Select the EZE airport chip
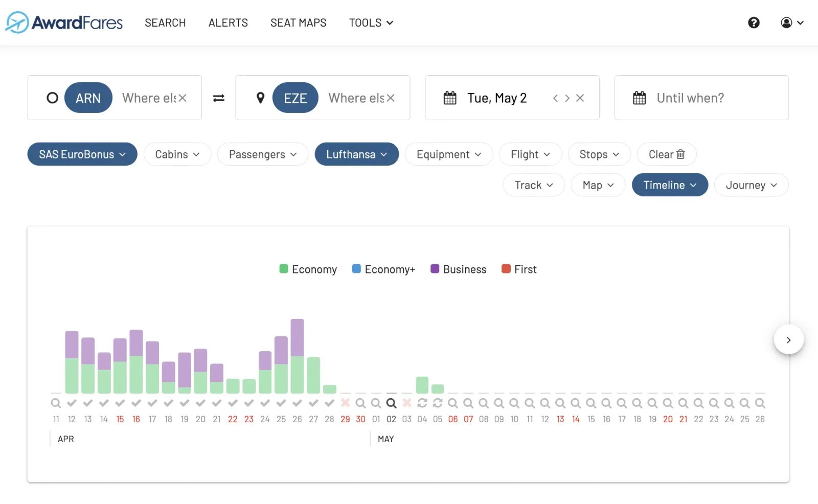 click(x=296, y=98)
